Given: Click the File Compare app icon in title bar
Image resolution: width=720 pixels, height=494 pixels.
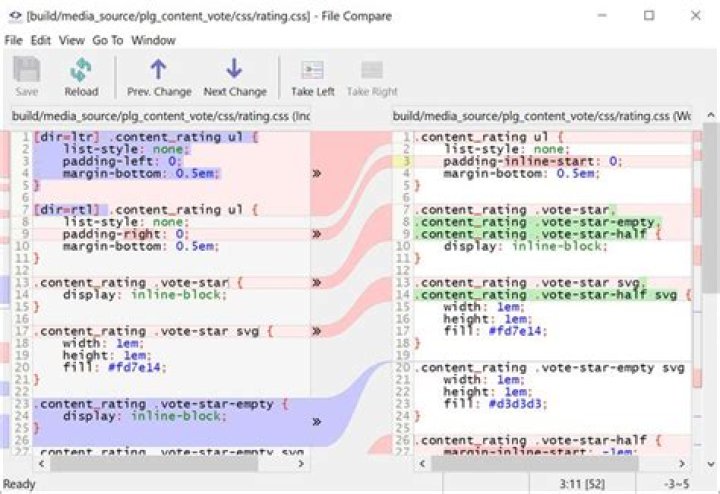Looking at the screenshot, I should click(x=15, y=16).
